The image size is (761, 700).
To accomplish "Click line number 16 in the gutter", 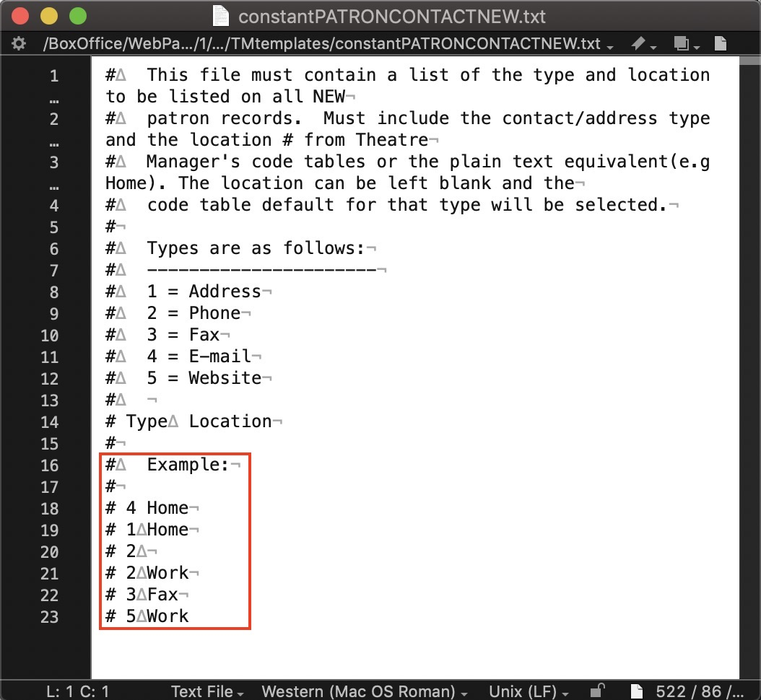I will point(50,465).
